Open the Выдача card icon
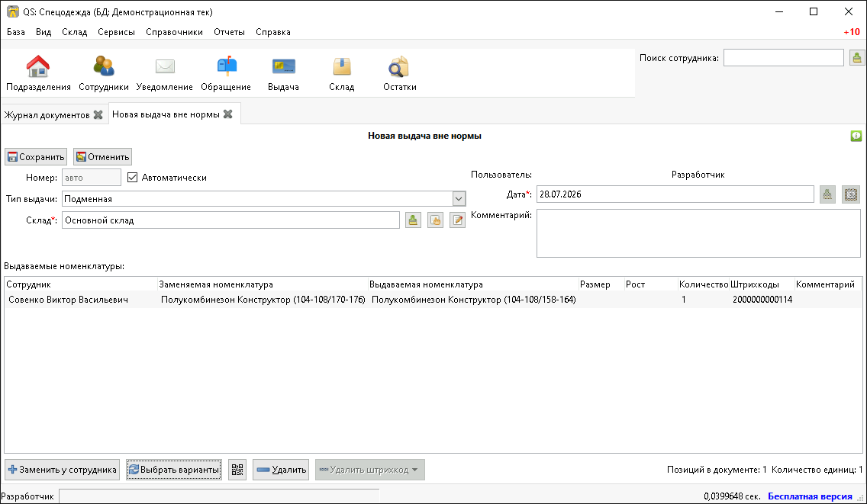The width and height of the screenshot is (867, 504). click(283, 73)
